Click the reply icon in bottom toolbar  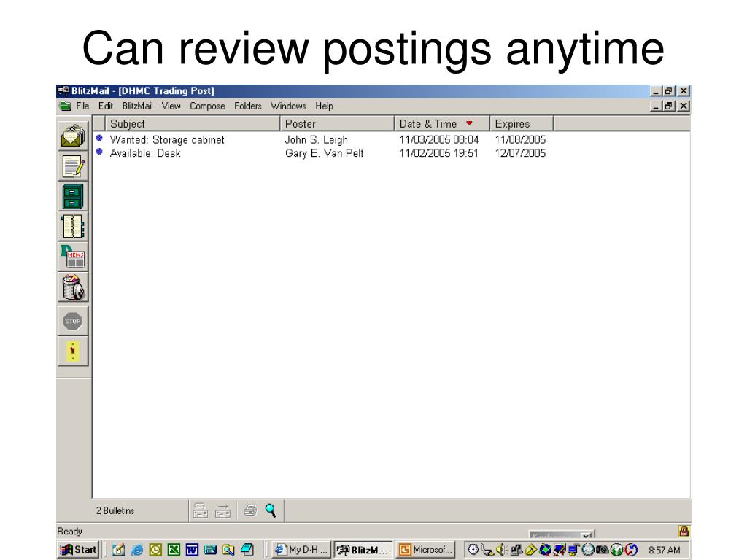click(200, 510)
